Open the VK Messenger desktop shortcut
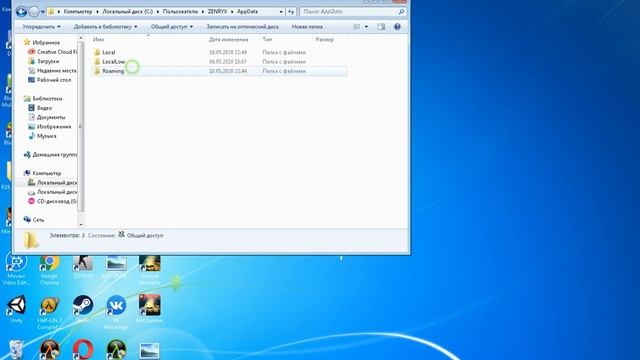The image size is (640, 360). (x=116, y=313)
